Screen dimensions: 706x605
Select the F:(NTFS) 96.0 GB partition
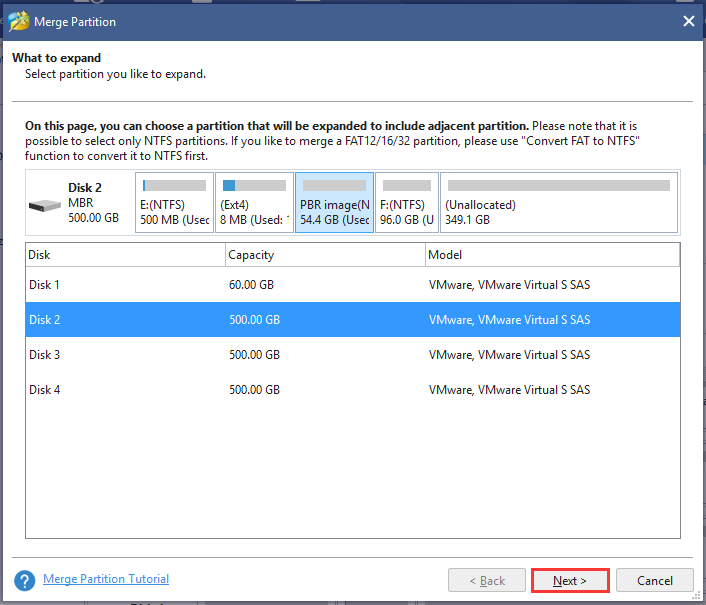tap(406, 203)
